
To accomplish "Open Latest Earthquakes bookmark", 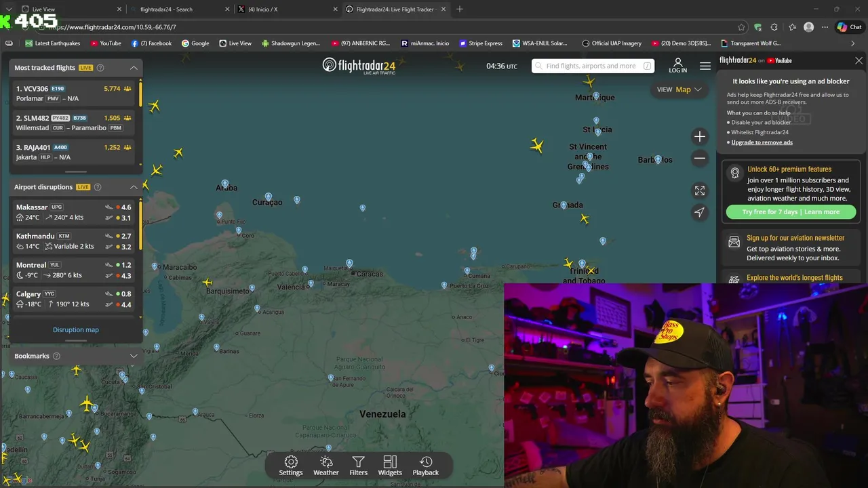I will point(52,43).
